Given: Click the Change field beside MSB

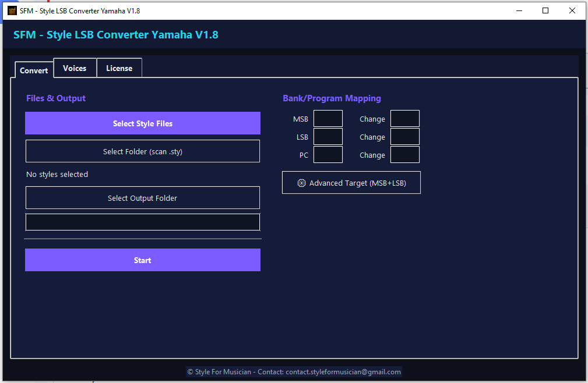Looking at the screenshot, I should 405,119.
